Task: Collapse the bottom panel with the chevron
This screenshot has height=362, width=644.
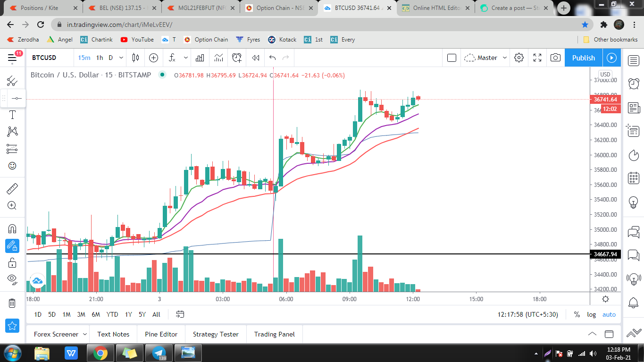Action: 592,334
